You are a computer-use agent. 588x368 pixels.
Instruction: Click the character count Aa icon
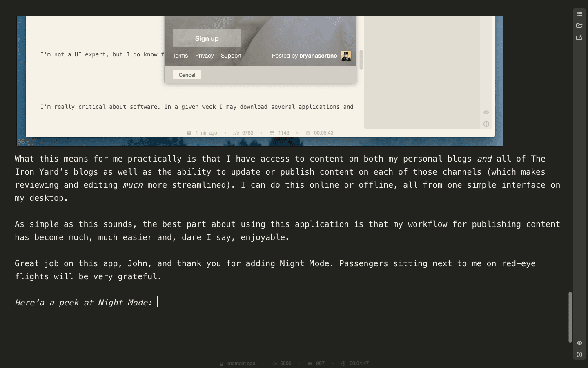(x=274, y=364)
